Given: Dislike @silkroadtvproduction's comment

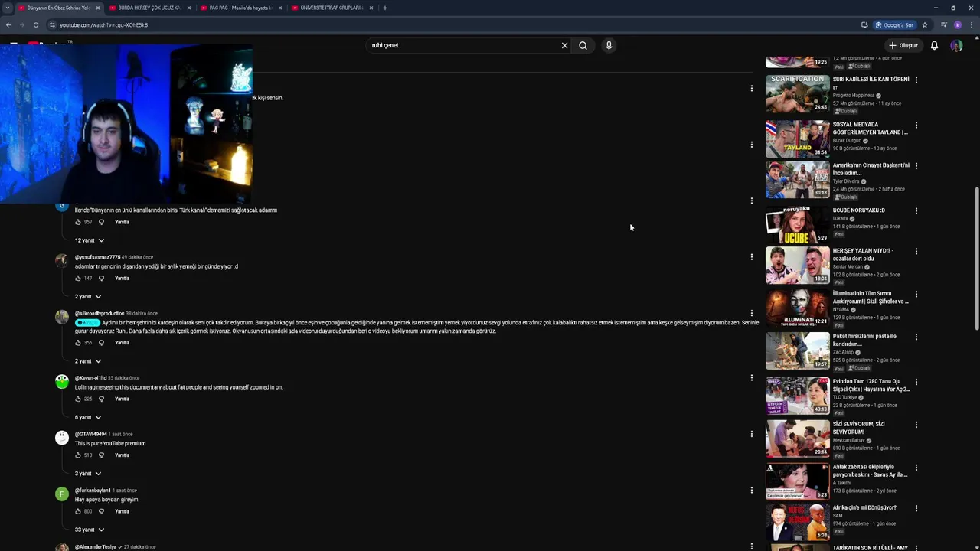Looking at the screenshot, I should coord(101,342).
